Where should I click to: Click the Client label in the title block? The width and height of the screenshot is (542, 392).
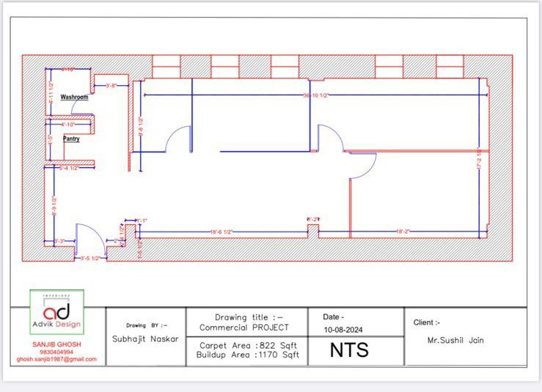[x=426, y=322]
